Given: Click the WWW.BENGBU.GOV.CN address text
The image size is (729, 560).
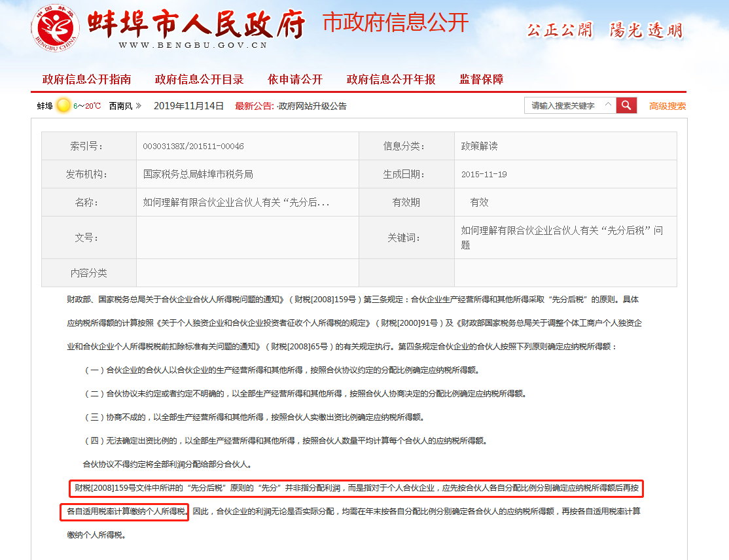Looking at the screenshot, I should [x=193, y=45].
